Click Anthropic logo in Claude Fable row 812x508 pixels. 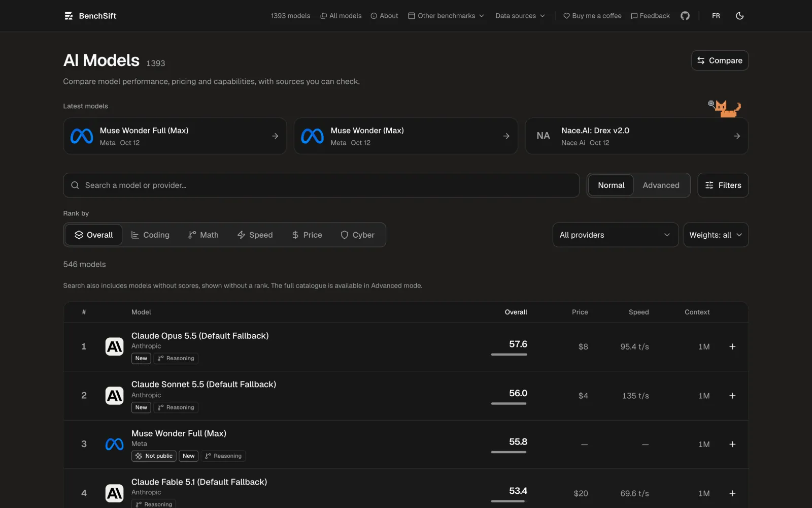(x=114, y=493)
